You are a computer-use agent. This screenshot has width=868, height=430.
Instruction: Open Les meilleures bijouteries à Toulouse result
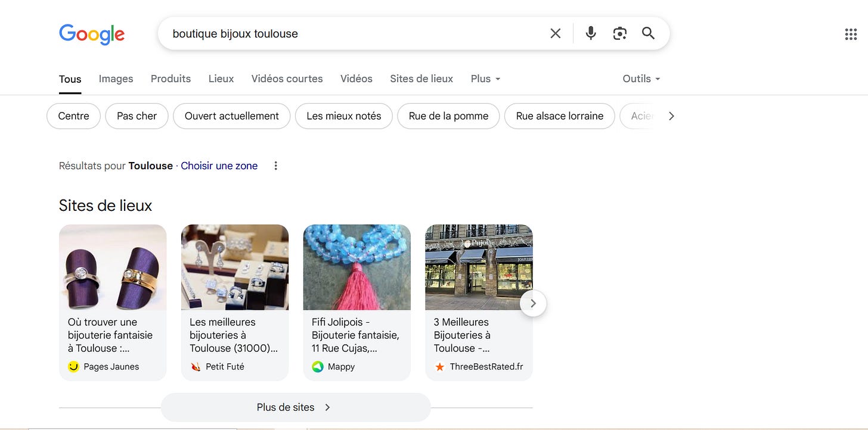click(x=234, y=335)
